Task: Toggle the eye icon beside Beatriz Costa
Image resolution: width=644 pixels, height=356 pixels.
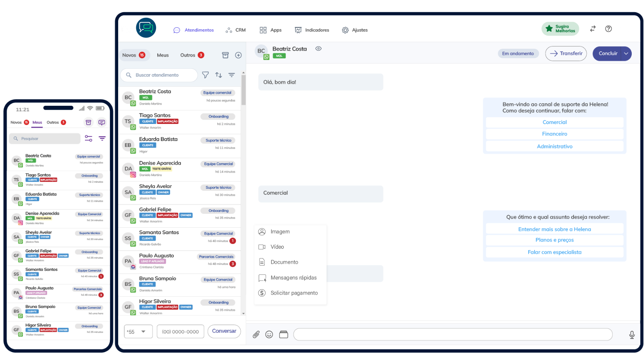Action: (318, 49)
